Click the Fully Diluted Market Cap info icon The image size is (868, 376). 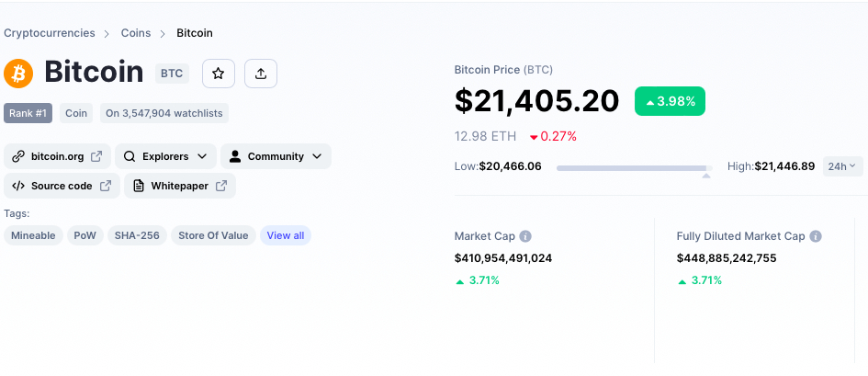816,236
